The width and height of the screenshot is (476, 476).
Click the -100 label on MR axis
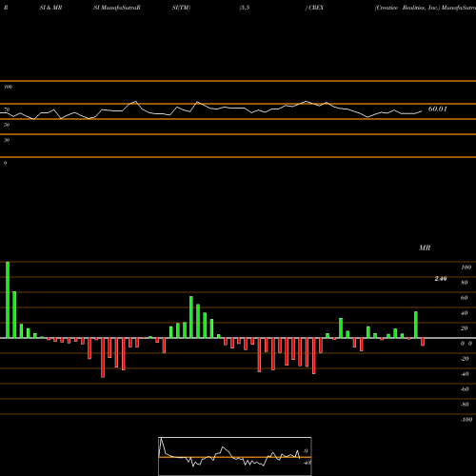click(x=466, y=420)
